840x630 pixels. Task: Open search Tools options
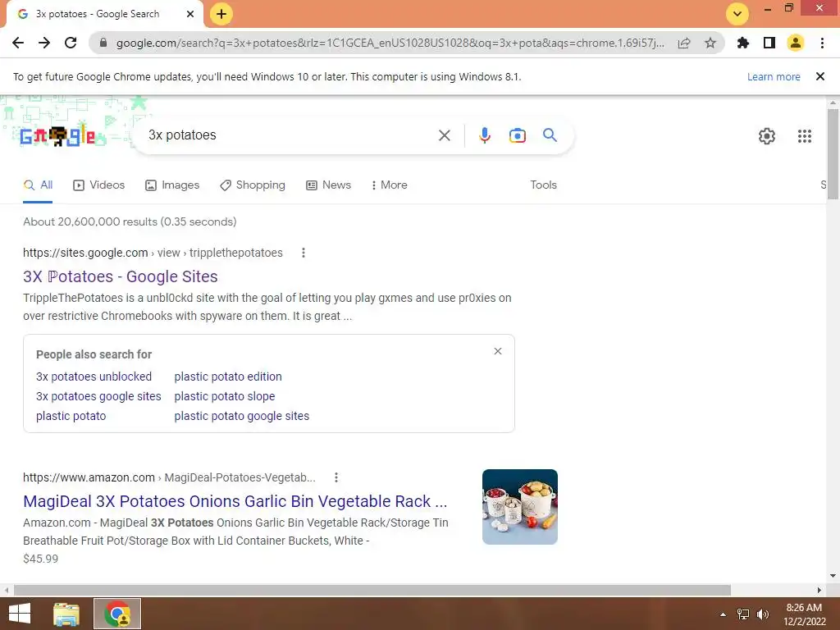[x=543, y=185]
